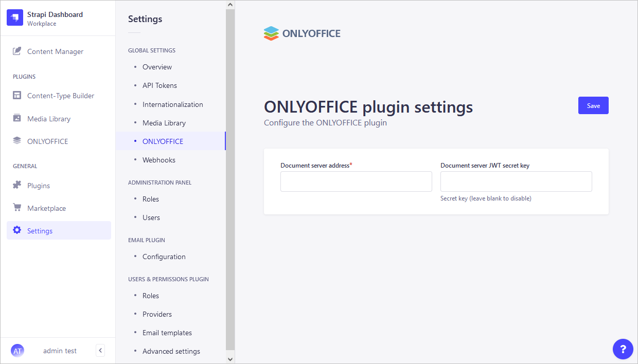Click the ONLYOFFICE layers icon in the sidebar
The image size is (638, 364).
[x=17, y=141]
